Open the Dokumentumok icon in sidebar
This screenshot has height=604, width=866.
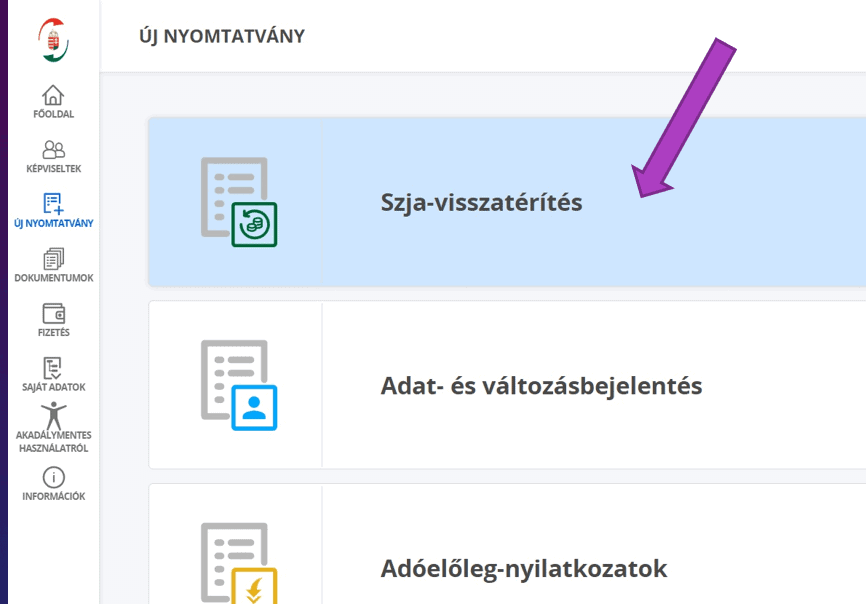(54, 259)
